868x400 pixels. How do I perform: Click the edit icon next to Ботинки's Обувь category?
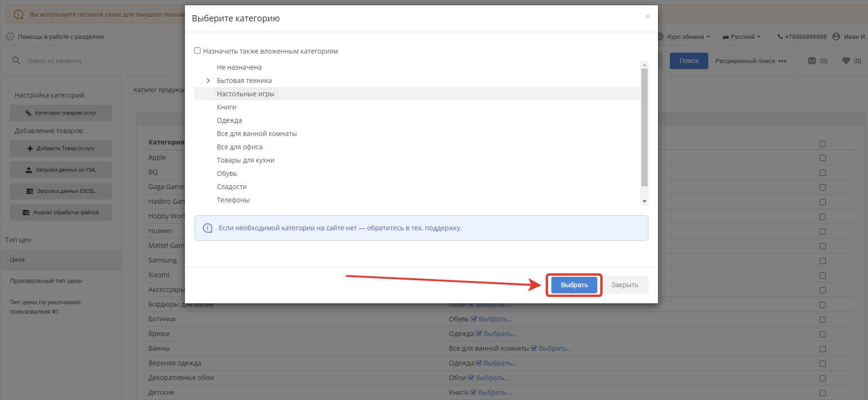click(474, 319)
